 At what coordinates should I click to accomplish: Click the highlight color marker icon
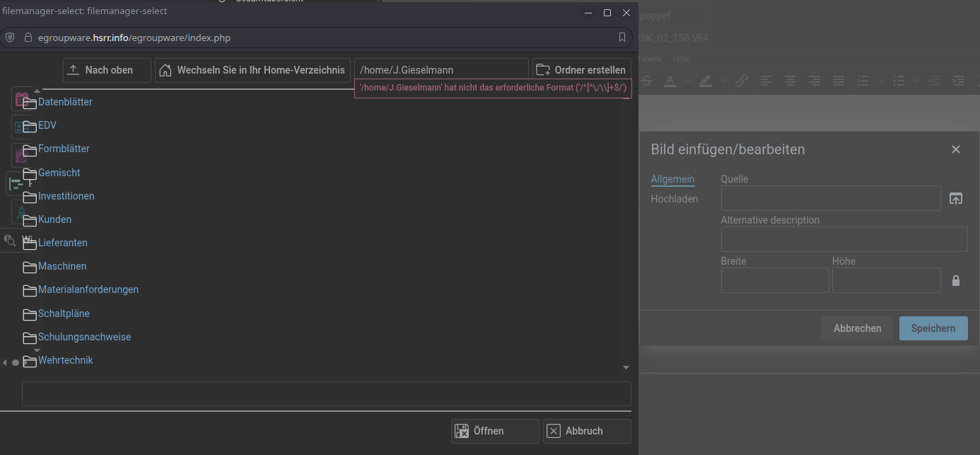click(x=705, y=81)
